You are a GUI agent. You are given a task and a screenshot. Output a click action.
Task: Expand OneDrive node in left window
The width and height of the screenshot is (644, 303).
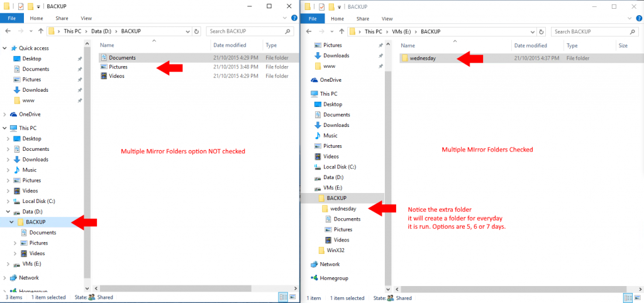tap(4, 114)
